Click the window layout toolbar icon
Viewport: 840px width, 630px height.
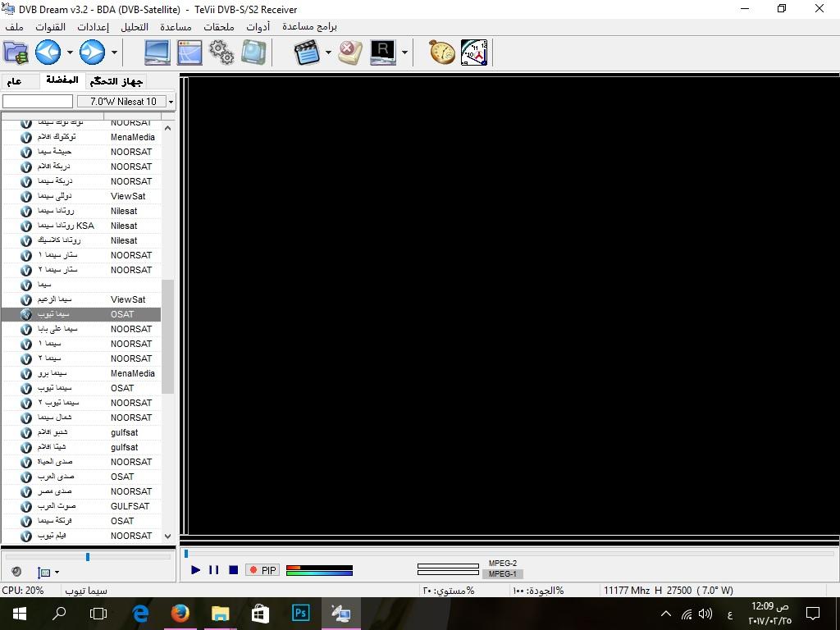[x=189, y=52]
